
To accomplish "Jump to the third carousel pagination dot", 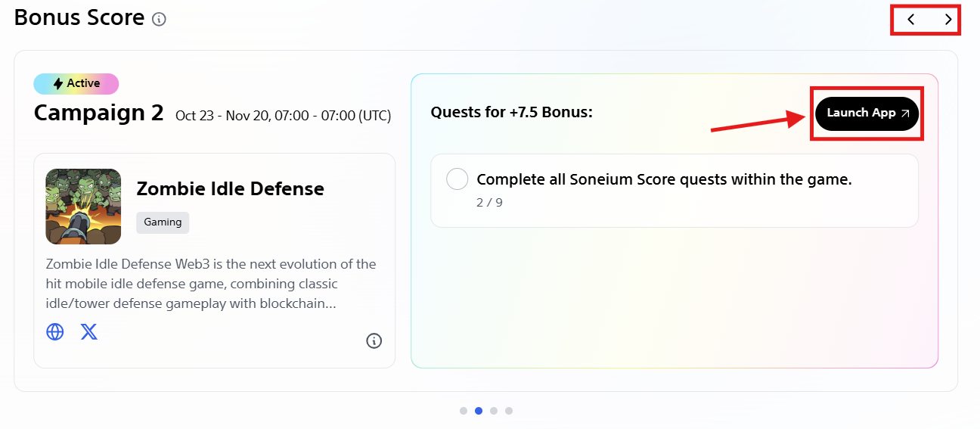I will click(494, 411).
